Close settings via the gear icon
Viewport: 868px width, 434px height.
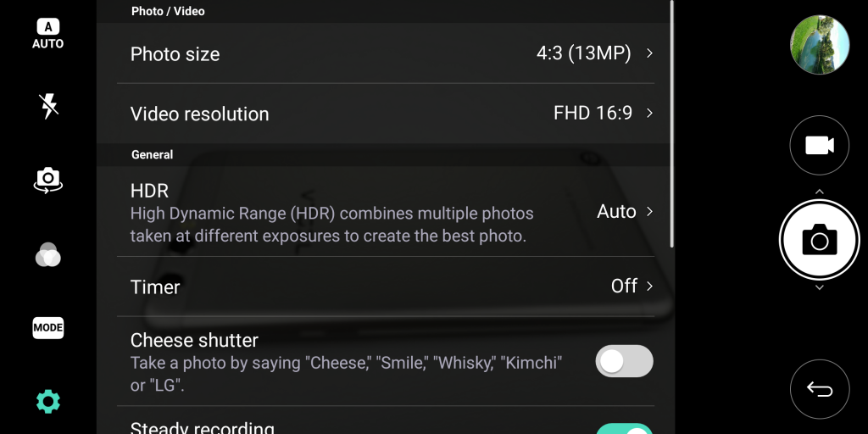point(48,401)
